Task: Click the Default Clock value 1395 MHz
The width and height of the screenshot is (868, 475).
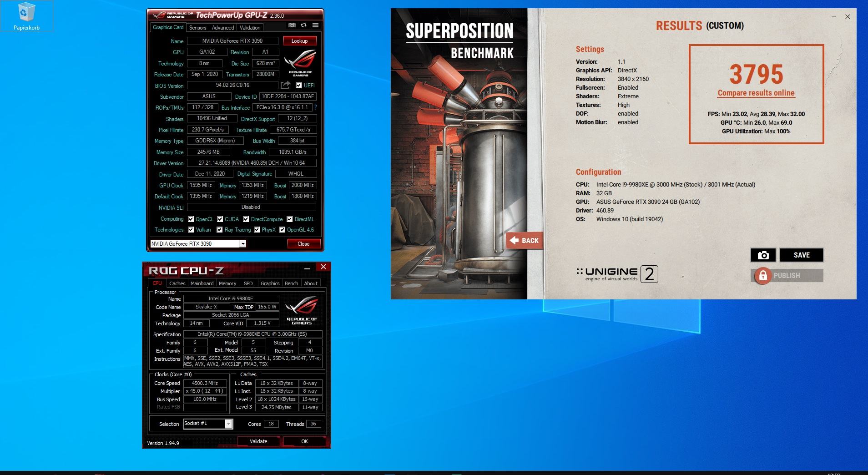Action: point(201,196)
